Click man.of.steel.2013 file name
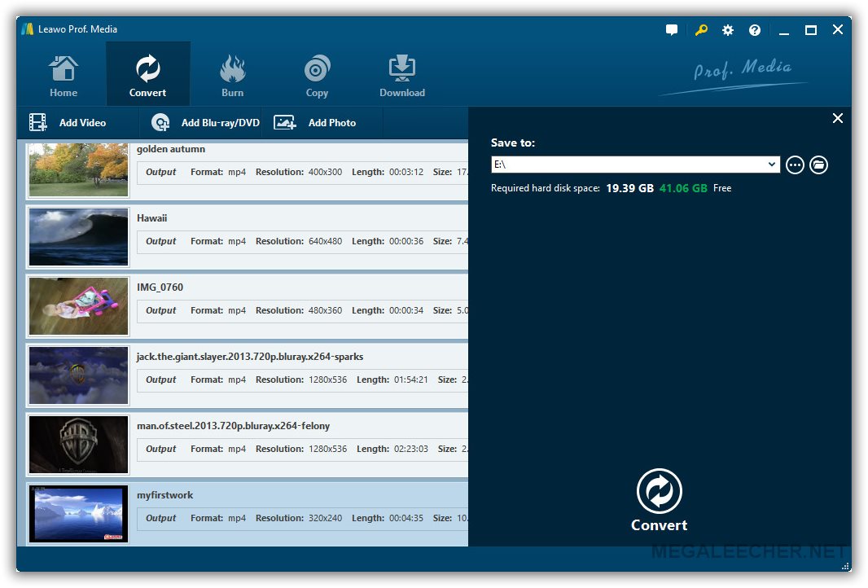Image resolution: width=868 pixels, height=588 pixels. [233, 426]
